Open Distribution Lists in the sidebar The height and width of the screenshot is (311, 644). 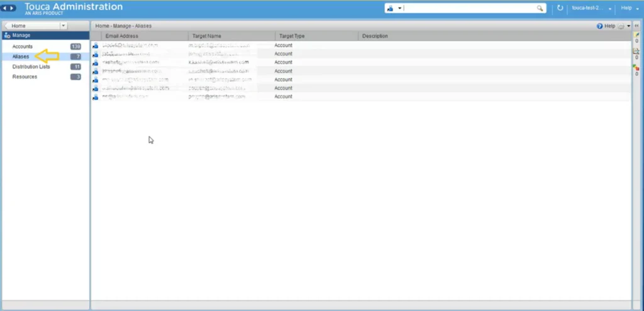(31, 67)
